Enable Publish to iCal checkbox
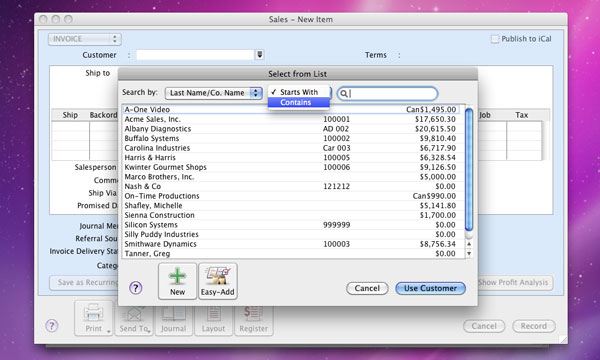 (x=495, y=39)
